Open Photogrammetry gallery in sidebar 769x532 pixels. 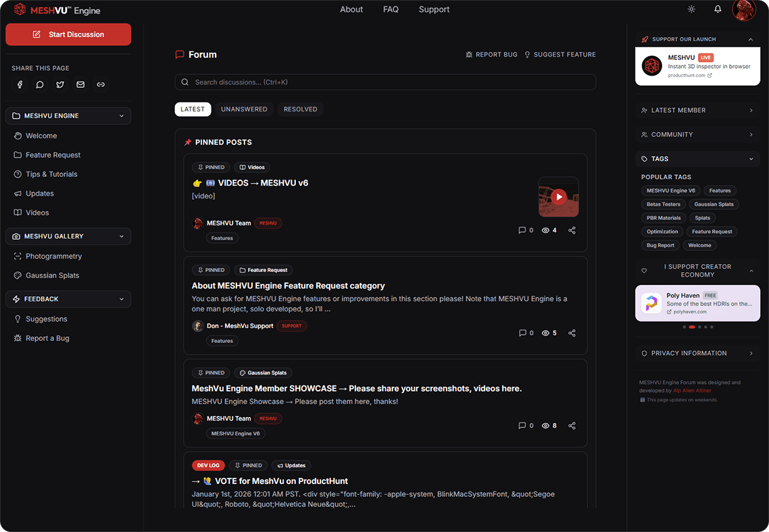pos(47,256)
